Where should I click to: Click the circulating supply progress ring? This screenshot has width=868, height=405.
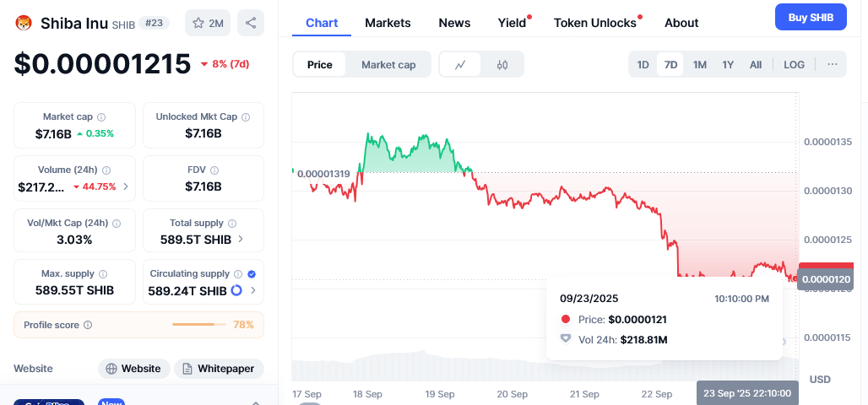tap(236, 290)
